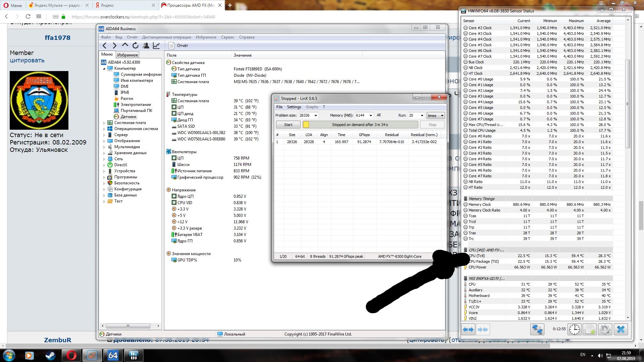Expand the Системная плата tree node
Viewport: 644px width, 362px height.
coord(104,123)
